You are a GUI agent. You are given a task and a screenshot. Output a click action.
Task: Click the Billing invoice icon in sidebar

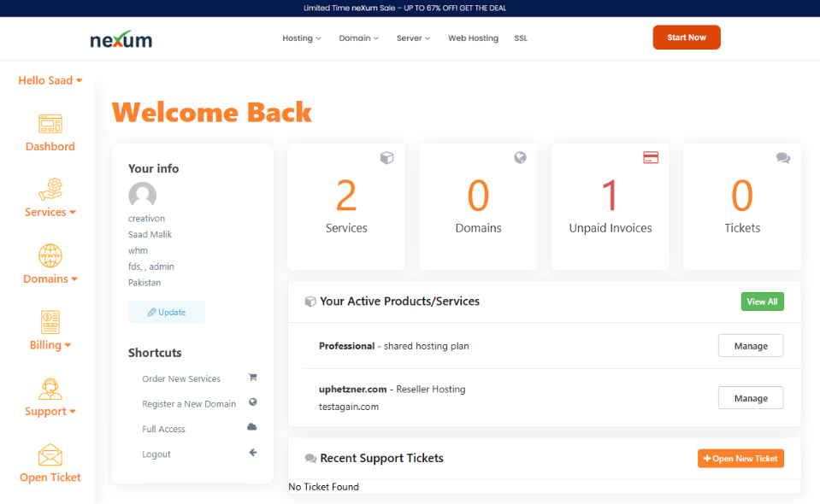click(x=50, y=322)
